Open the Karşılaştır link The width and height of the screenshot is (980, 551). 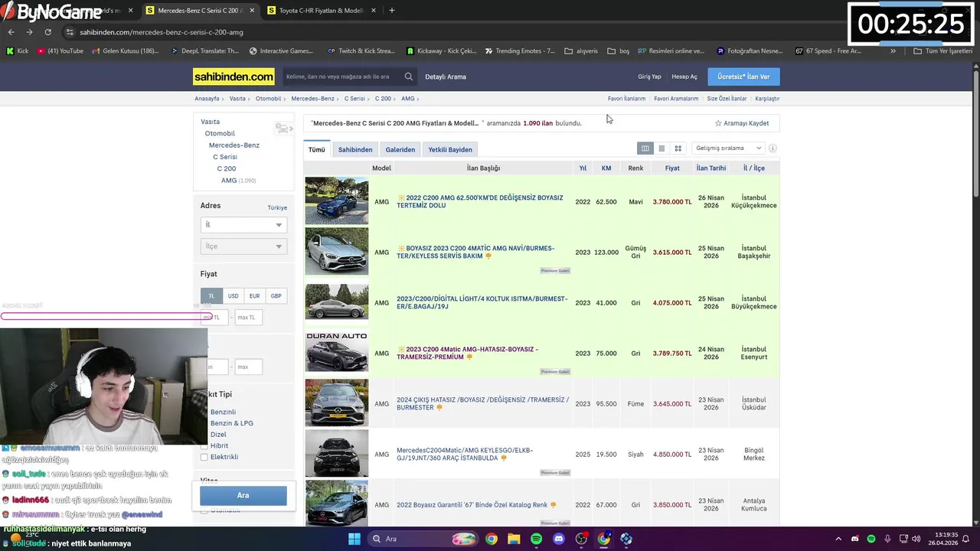767,99
